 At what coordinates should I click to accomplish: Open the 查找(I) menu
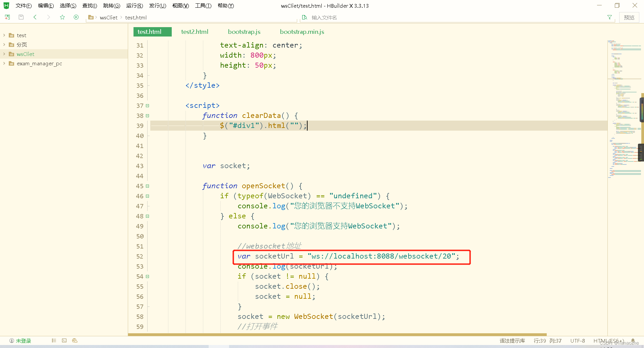(90, 6)
